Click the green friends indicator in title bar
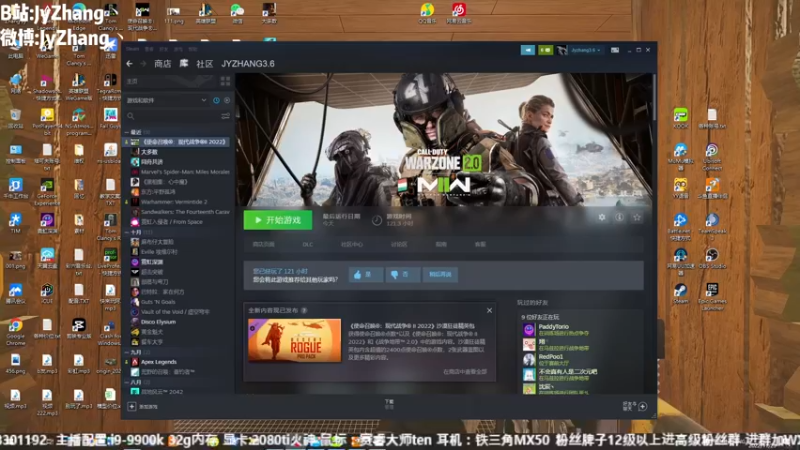The width and height of the screenshot is (800, 450). point(545,50)
